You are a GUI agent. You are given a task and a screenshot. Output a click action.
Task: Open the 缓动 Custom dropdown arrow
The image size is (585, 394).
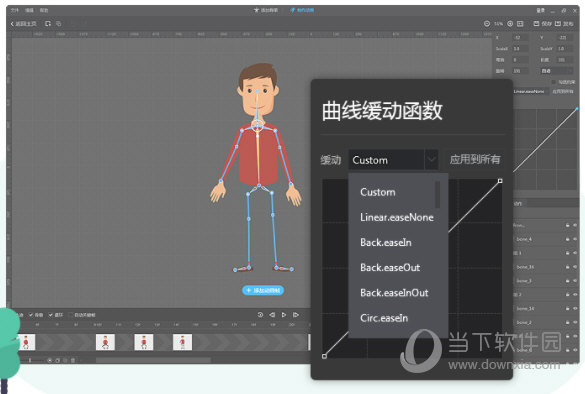point(431,160)
